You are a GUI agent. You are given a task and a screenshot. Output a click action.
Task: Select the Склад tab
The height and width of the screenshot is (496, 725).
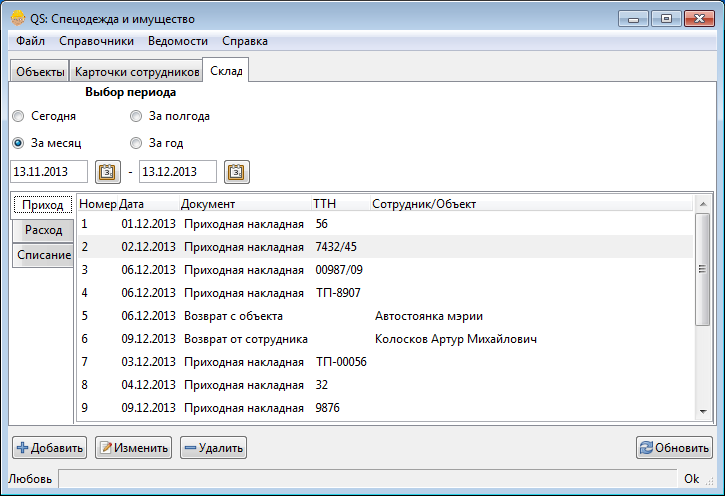[226, 71]
